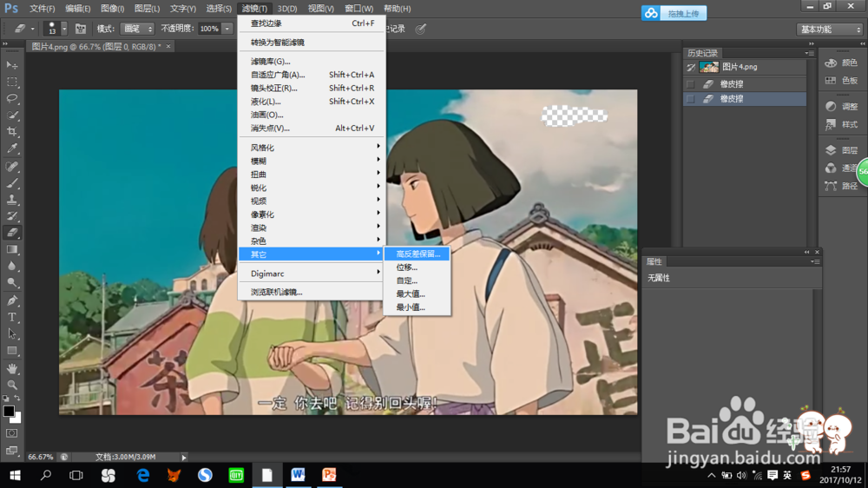Open the Windows Start menu
Screen dimensions: 868x488
(15, 475)
